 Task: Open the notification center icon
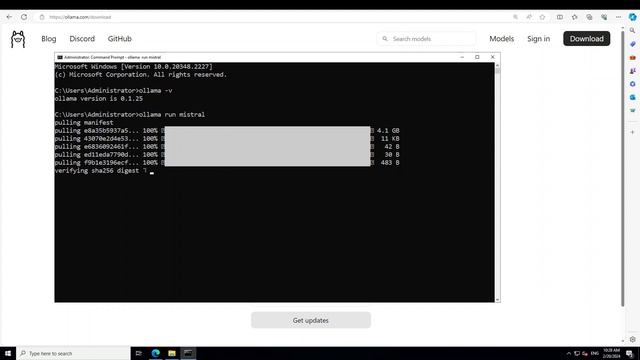630,353
